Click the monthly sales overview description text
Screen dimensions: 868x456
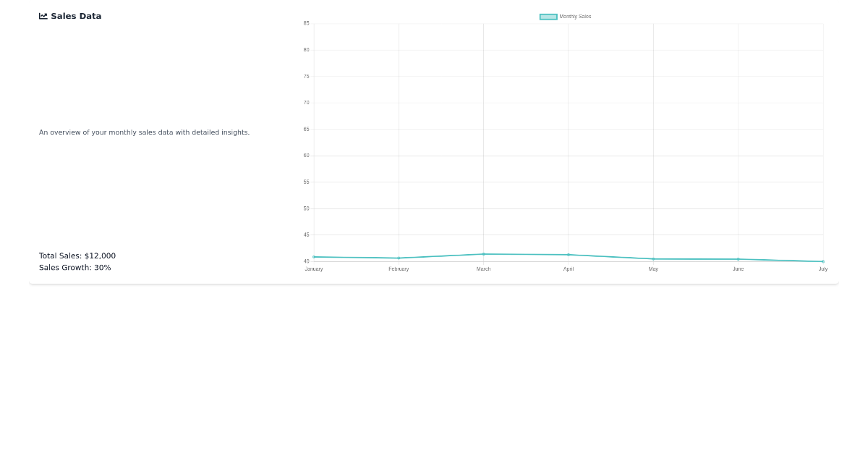point(144,132)
